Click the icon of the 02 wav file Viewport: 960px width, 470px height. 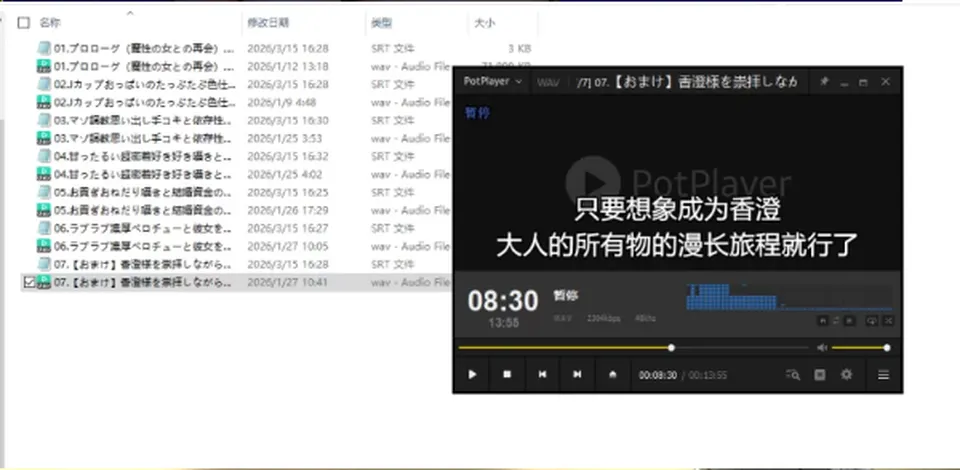coord(44,102)
